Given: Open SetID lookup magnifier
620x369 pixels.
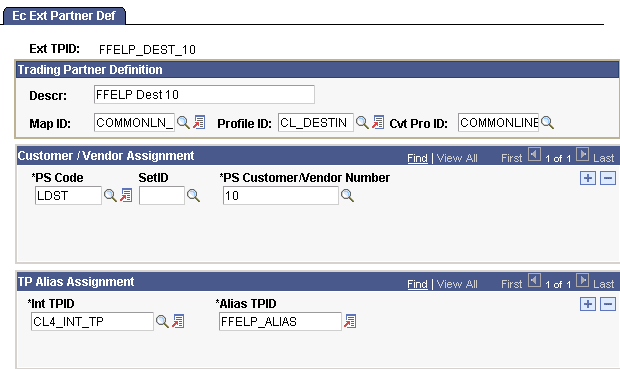Looking at the screenshot, I should point(193,195).
